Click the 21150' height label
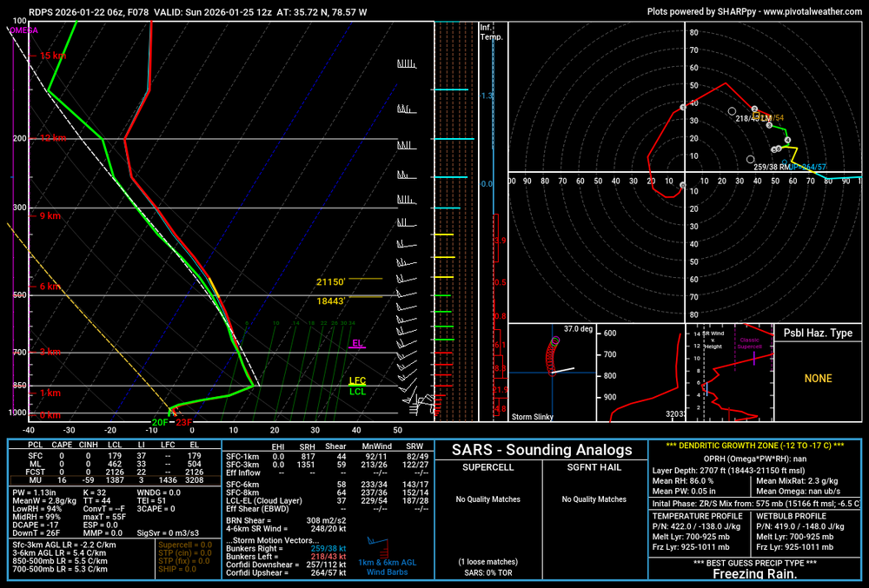This screenshot has width=869, height=588. point(330,282)
